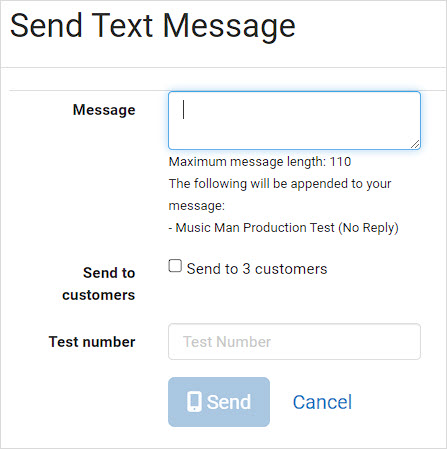447x449 pixels.
Task: Click the horizontal divider below the heading
Action: (223, 68)
